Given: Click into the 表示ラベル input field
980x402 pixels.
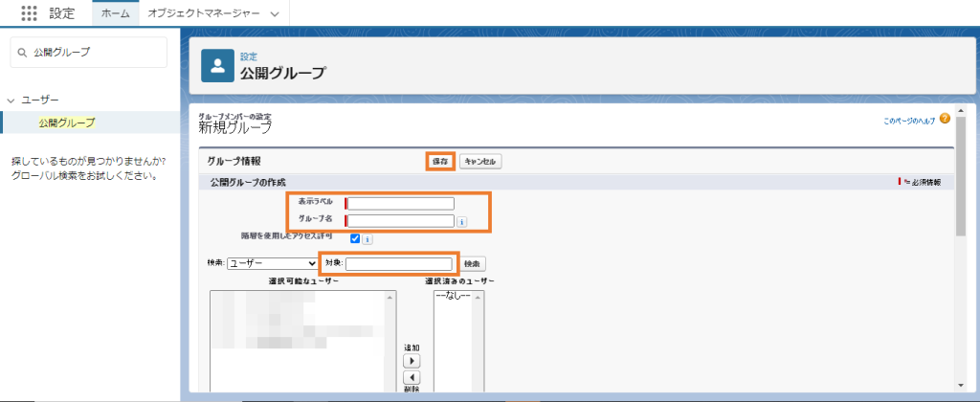Looking at the screenshot, I should (x=401, y=203).
